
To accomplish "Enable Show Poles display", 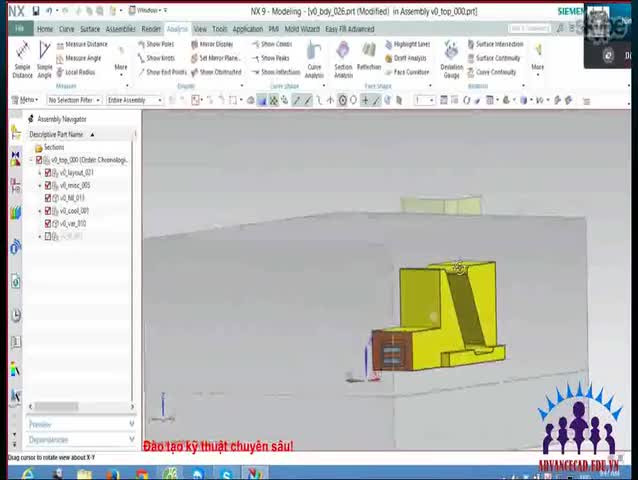I will [156, 44].
